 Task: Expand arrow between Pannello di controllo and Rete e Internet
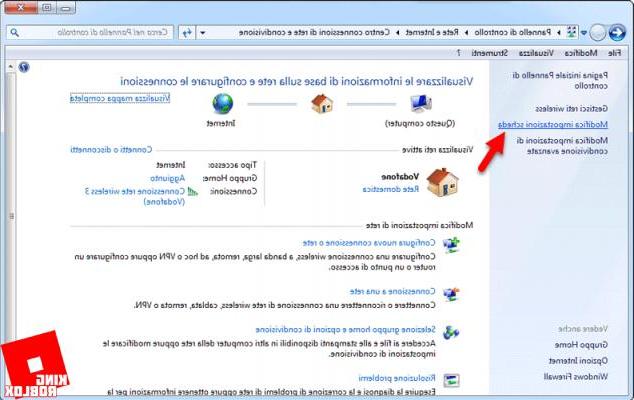pyautogui.click(x=466, y=32)
